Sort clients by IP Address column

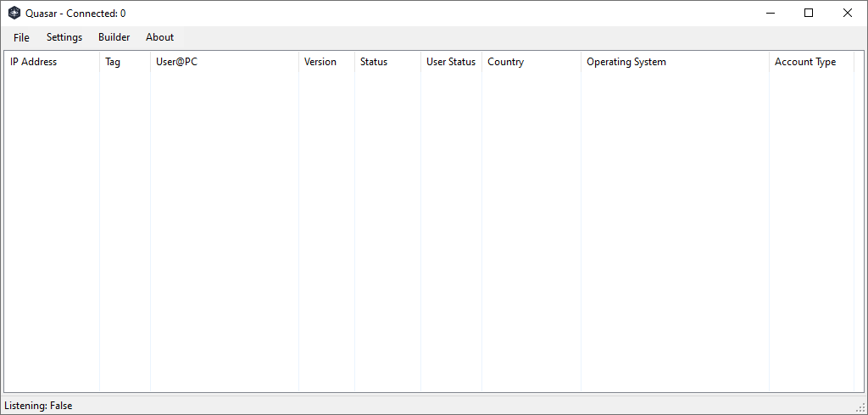pos(34,62)
